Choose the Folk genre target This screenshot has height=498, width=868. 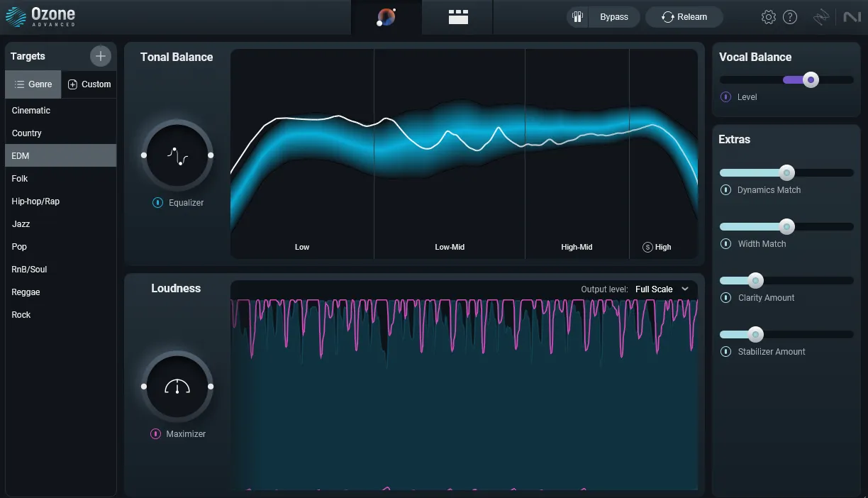coord(61,179)
